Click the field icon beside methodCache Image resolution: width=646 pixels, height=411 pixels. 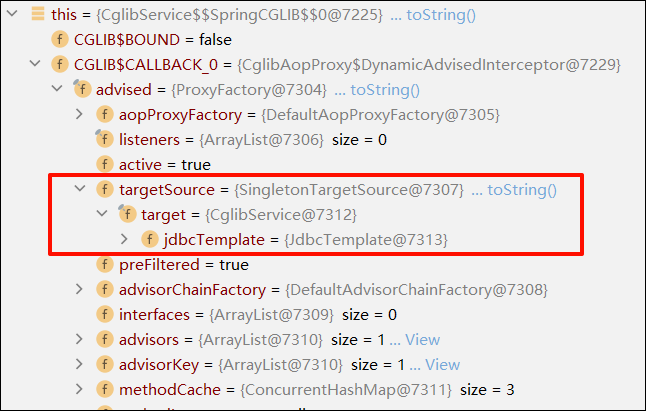(104, 390)
